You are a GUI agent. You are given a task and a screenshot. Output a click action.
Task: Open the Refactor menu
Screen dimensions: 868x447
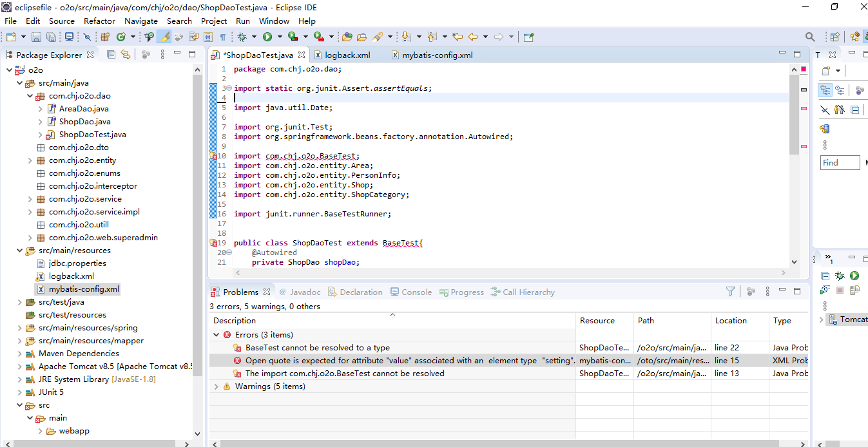99,21
